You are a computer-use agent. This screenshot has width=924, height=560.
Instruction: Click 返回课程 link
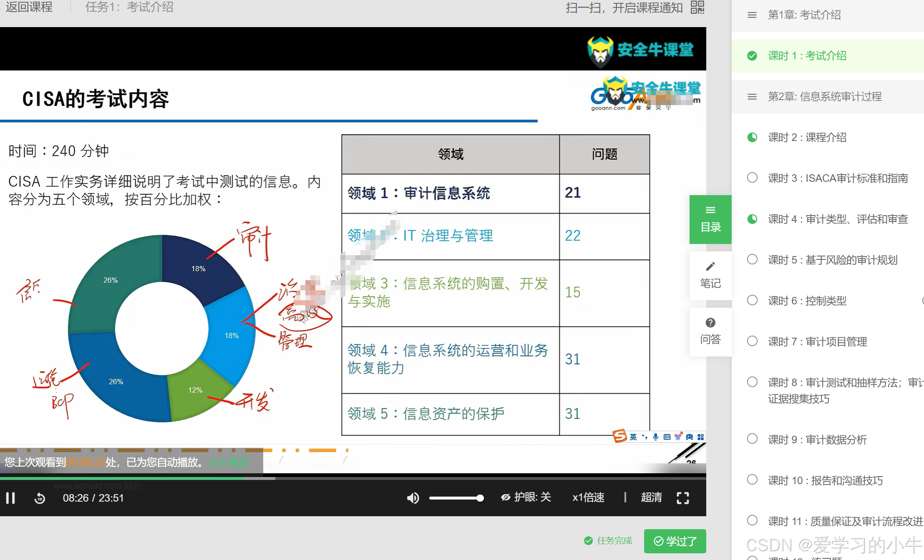tap(29, 7)
